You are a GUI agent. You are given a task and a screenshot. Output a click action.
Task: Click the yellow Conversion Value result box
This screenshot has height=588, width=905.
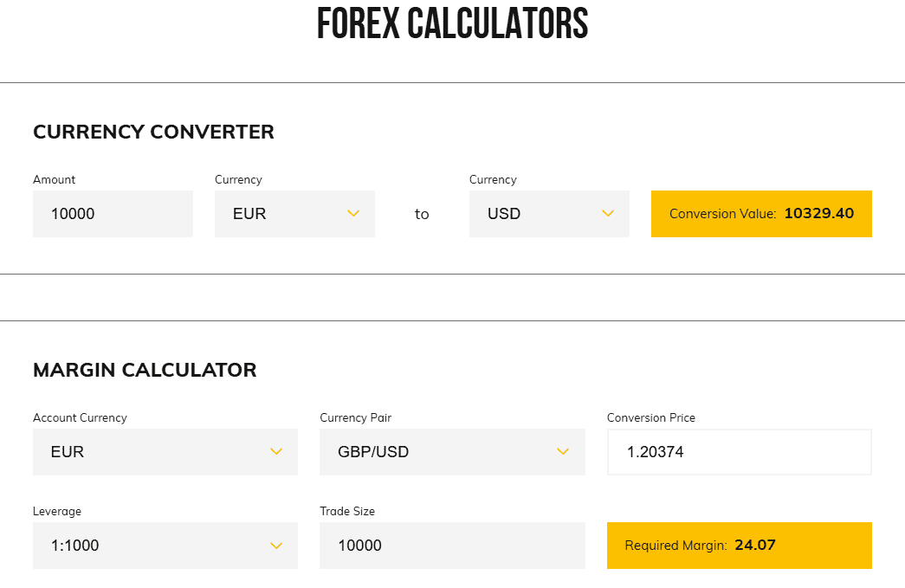tap(761, 214)
